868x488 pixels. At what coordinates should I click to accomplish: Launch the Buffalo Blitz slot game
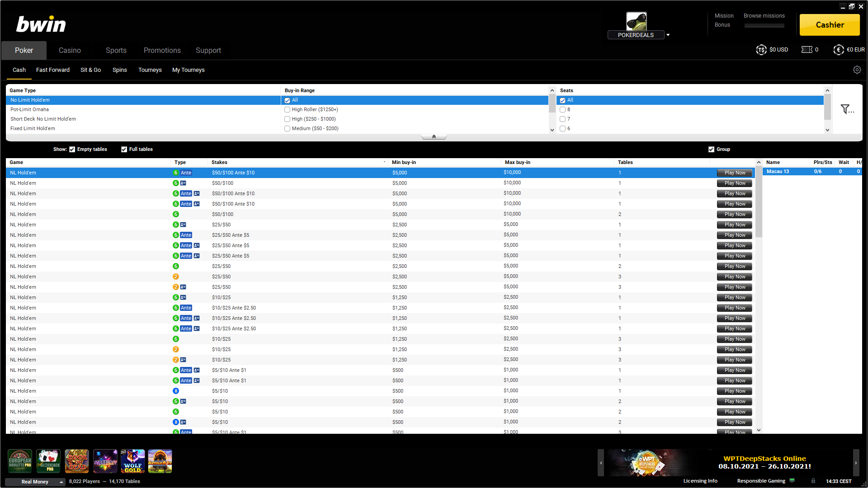160,461
